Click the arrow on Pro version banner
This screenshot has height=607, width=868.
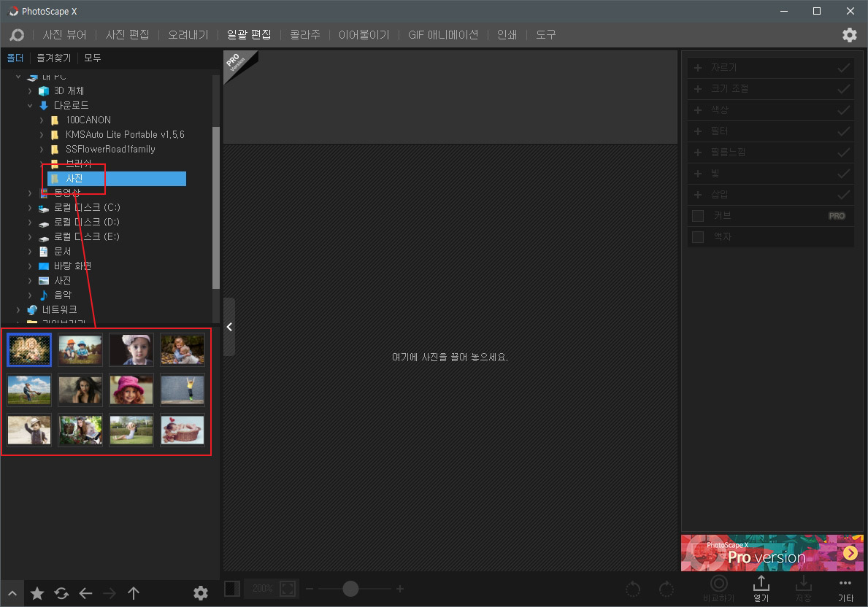[850, 552]
